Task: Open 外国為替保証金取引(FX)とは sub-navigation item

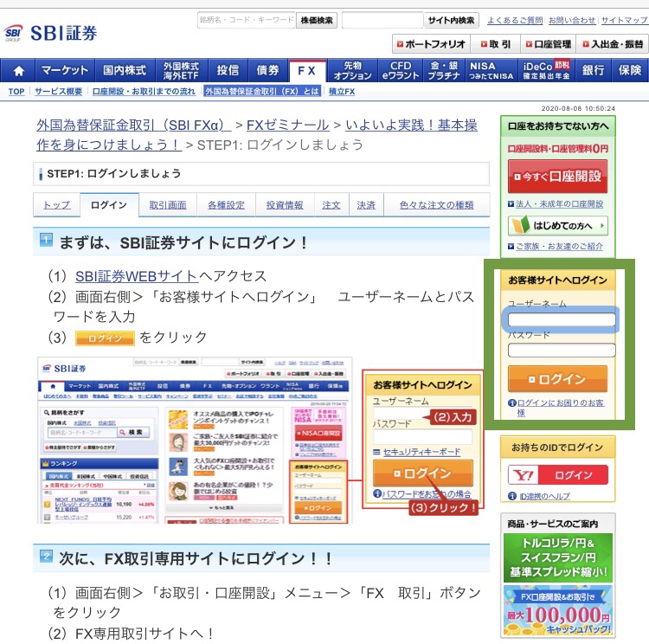Action: point(262,92)
